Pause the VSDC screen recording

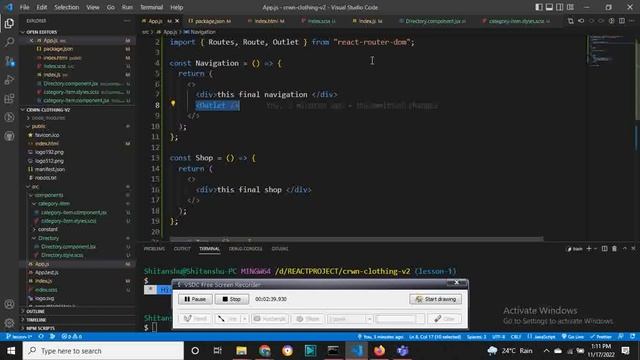195,299
